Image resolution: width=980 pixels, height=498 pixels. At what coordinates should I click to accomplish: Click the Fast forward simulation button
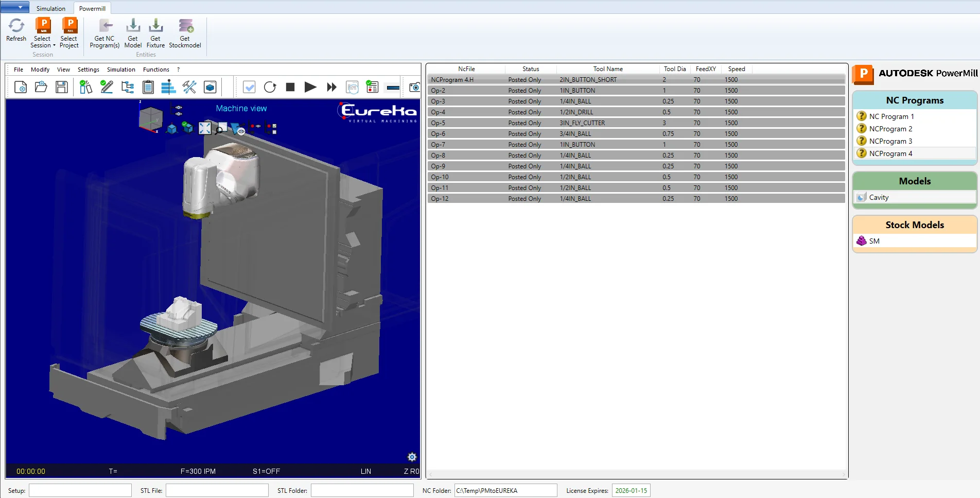pyautogui.click(x=331, y=87)
